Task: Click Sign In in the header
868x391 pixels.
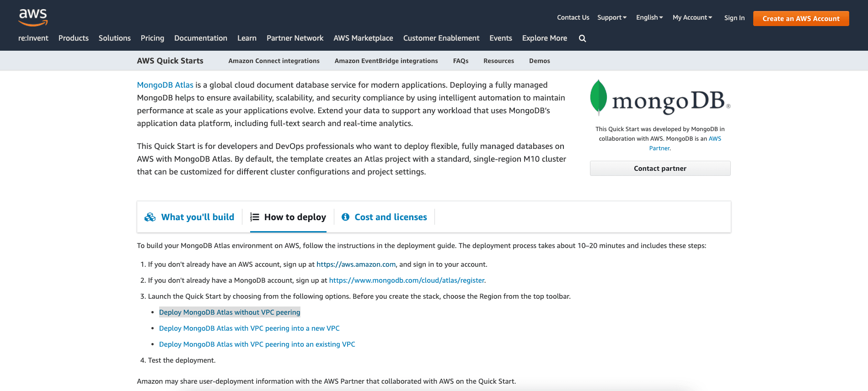Action: point(734,18)
